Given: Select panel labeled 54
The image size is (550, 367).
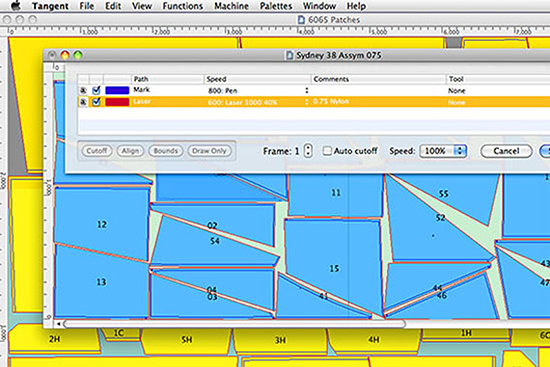Looking at the screenshot, I should [215, 241].
